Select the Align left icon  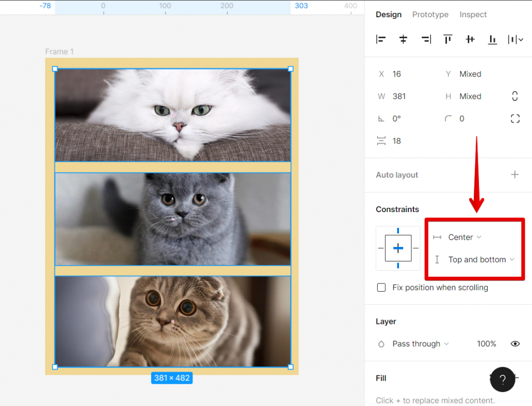[x=381, y=39]
